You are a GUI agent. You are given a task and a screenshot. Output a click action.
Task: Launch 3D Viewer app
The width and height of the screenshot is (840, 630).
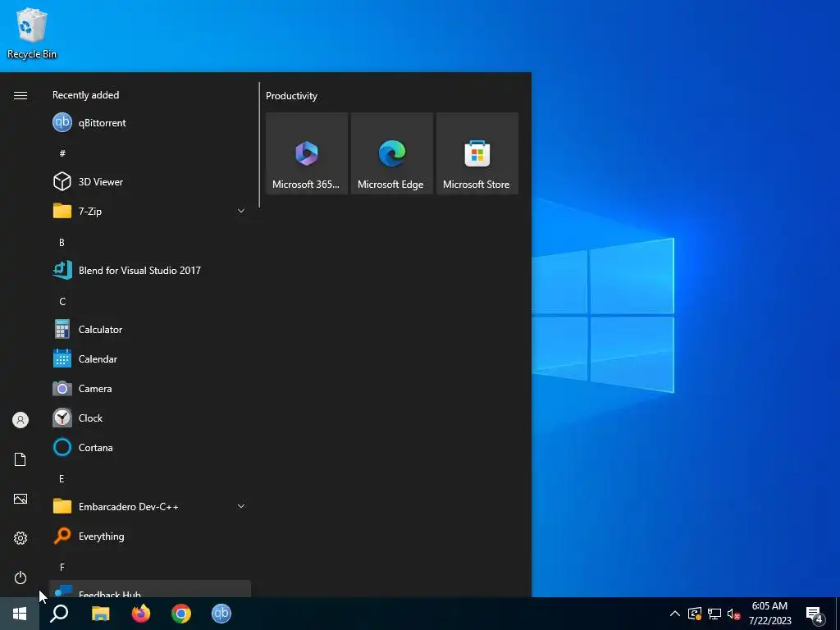(x=150, y=181)
